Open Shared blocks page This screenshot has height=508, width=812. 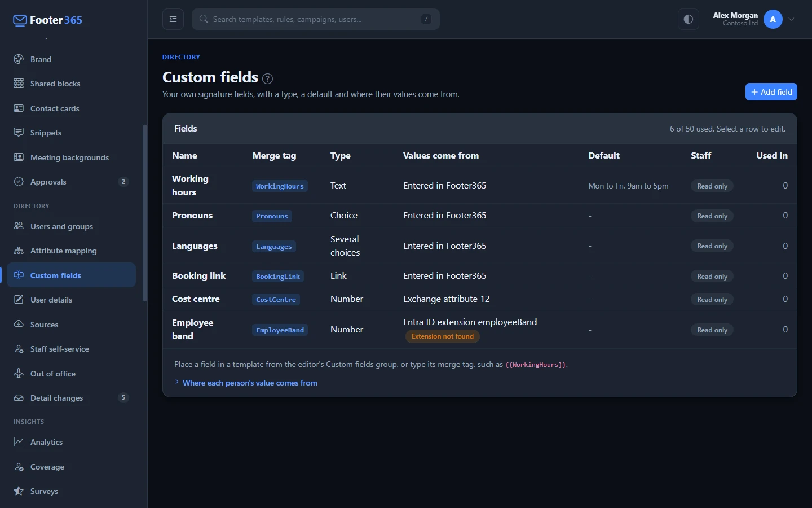71,84
